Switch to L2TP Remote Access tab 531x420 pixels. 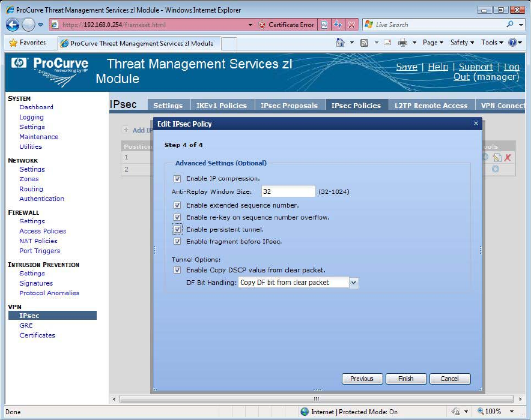pos(431,105)
